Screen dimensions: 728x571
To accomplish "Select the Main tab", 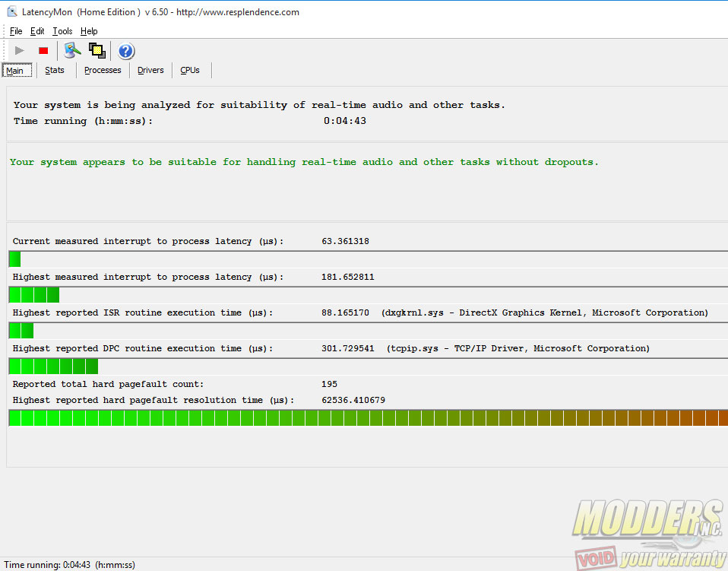I will (17, 71).
